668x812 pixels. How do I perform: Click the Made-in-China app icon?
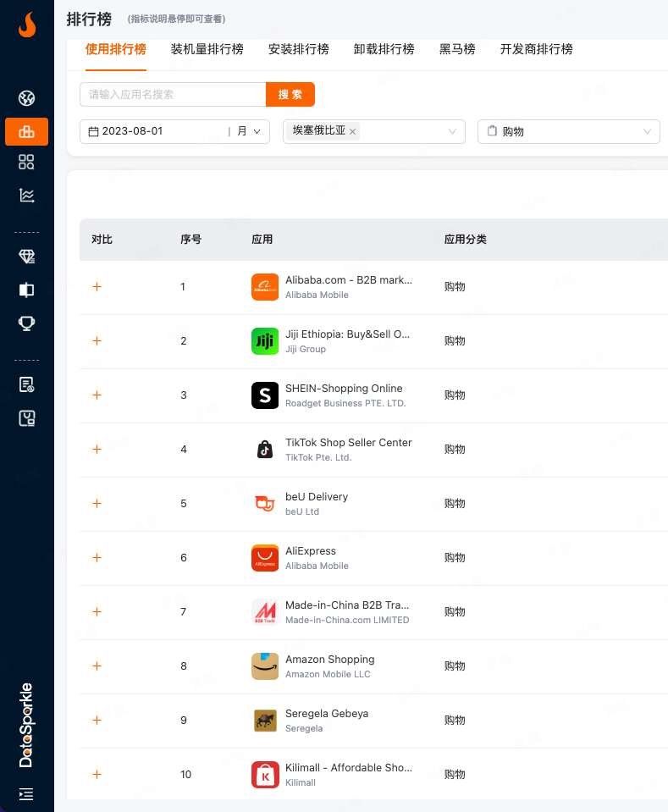point(265,612)
